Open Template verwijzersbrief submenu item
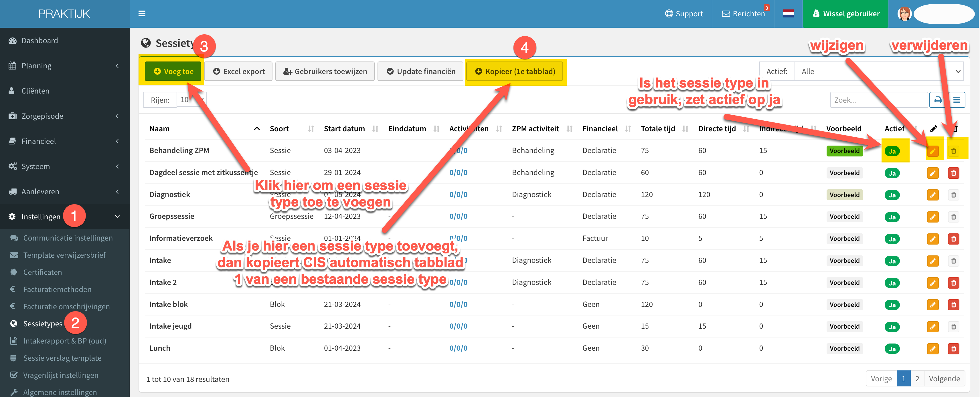Viewport: 980px width, 397px height. pyautogui.click(x=64, y=255)
